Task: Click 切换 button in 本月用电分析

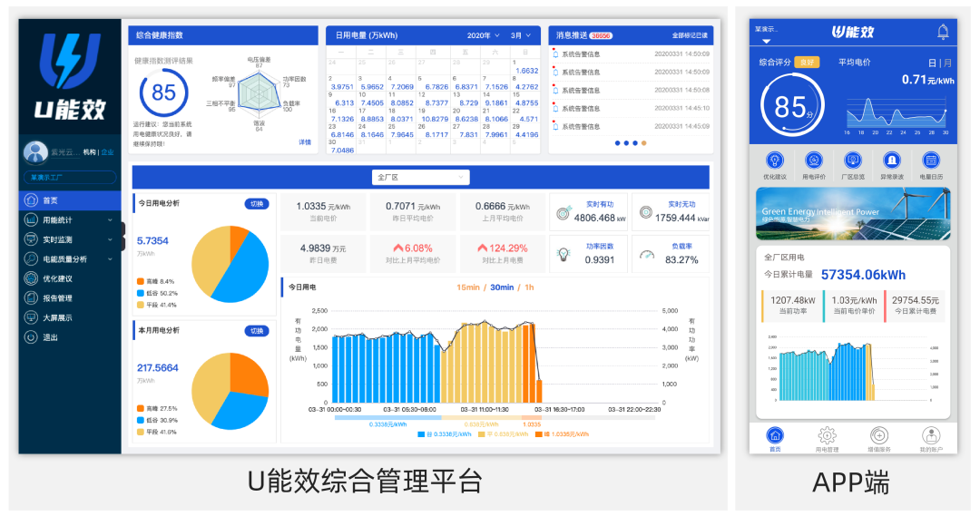Action: (257, 330)
